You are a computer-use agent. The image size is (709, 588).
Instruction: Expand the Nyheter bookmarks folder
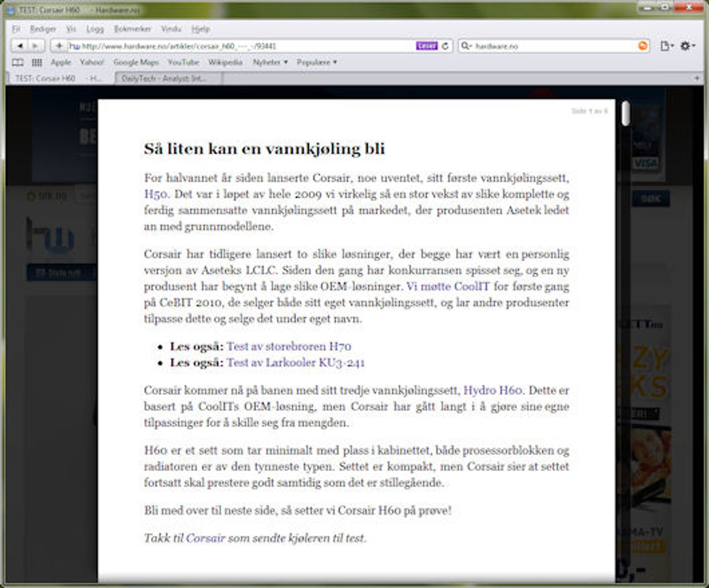(270, 62)
